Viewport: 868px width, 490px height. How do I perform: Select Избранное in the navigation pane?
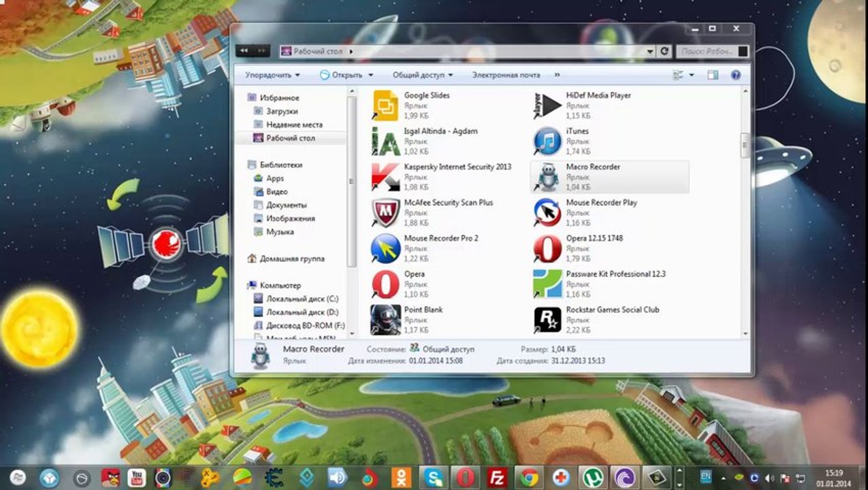coord(273,98)
